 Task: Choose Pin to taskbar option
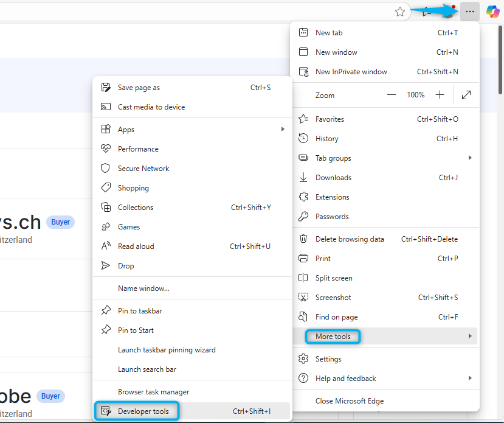193,311
